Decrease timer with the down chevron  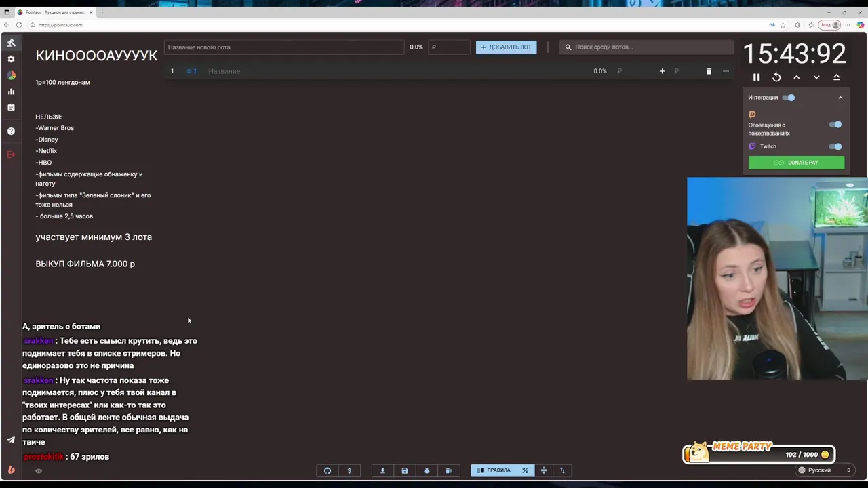tap(816, 77)
